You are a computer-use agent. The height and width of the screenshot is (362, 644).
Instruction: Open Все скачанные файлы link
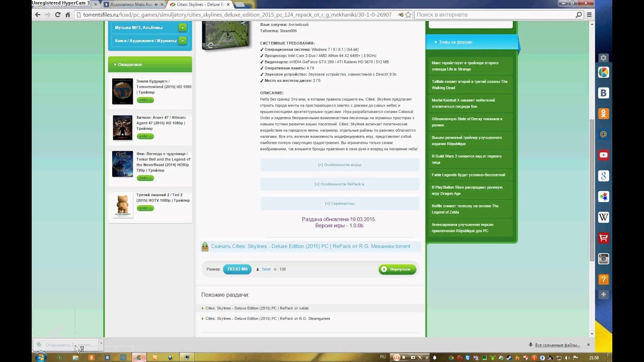click(557, 345)
